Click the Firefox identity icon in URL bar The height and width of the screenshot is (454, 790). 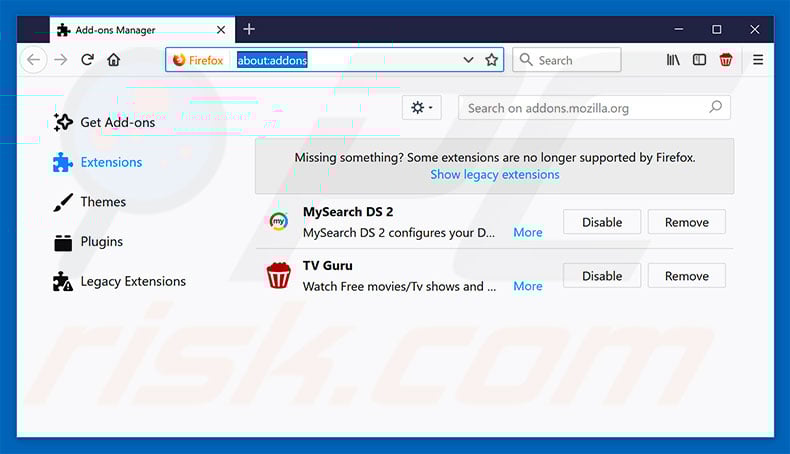point(179,60)
